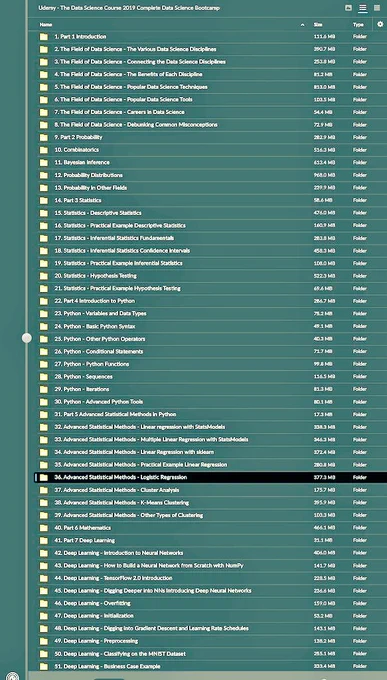Viewport: 387px width, 680px height.
Task: Switch to the media discovery view icon
Action: tap(348, 8)
